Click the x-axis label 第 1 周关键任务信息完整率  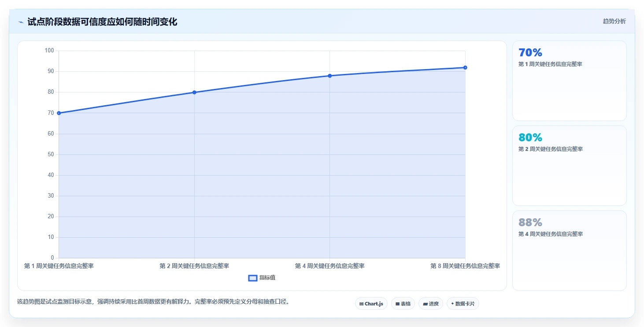[59, 266]
